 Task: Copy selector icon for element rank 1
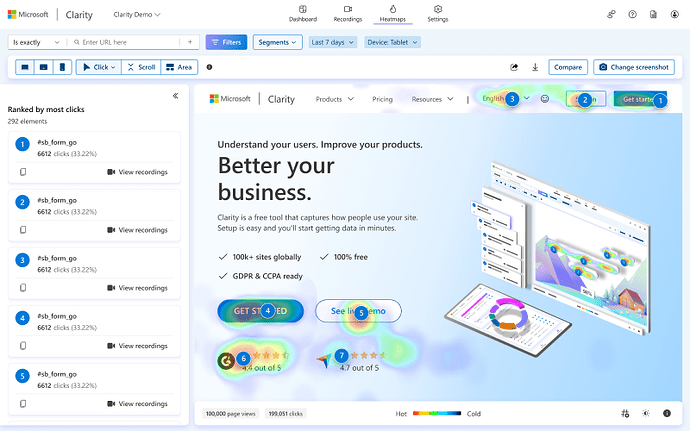pos(23,172)
